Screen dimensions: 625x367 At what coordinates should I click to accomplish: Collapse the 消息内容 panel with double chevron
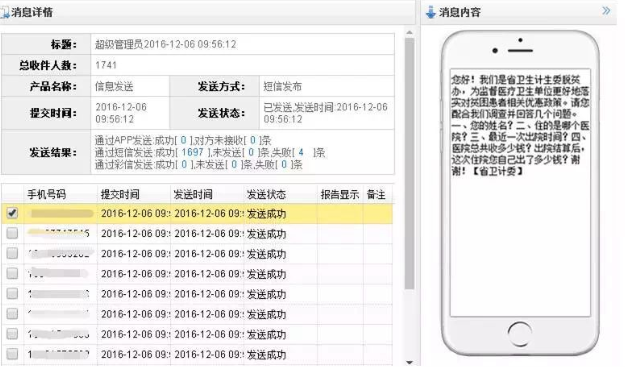click(x=606, y=11)
